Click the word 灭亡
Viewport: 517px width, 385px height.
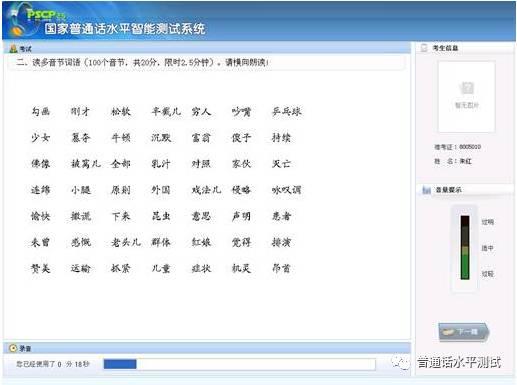(x=281, y=164)
